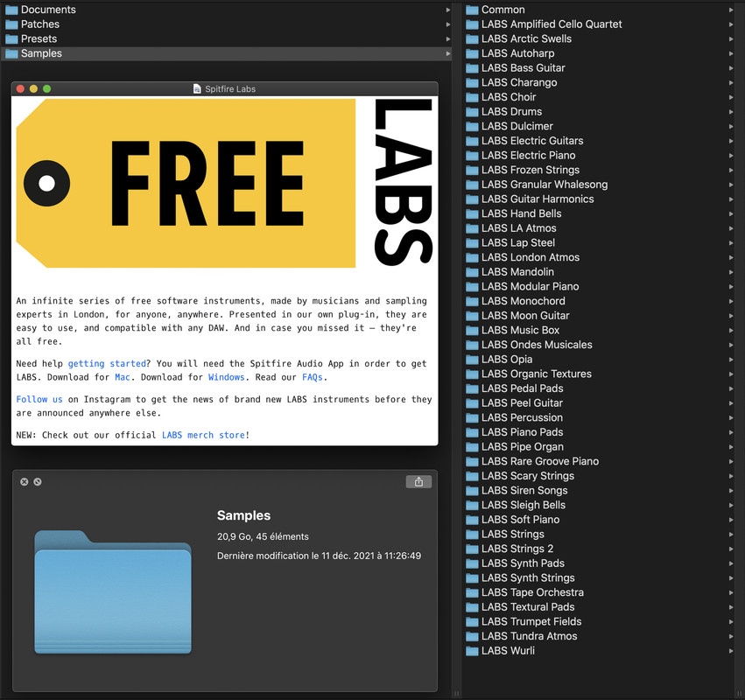Click the LABS Hand Bells folder icon
This screenshot has height=700, width=745.
[x=472, y=214]
